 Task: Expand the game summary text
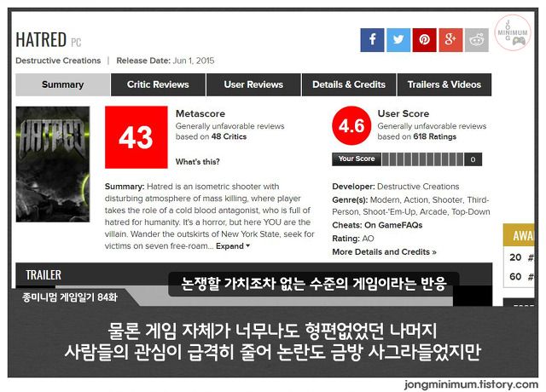coord(233,246)
